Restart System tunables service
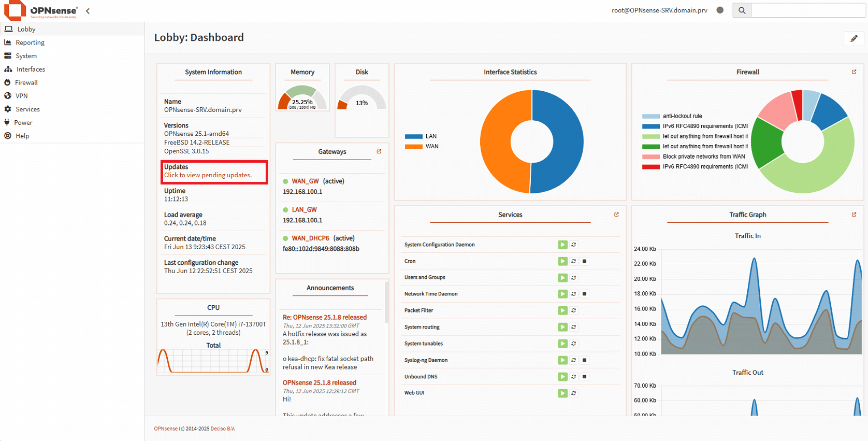 pos(574,344)
